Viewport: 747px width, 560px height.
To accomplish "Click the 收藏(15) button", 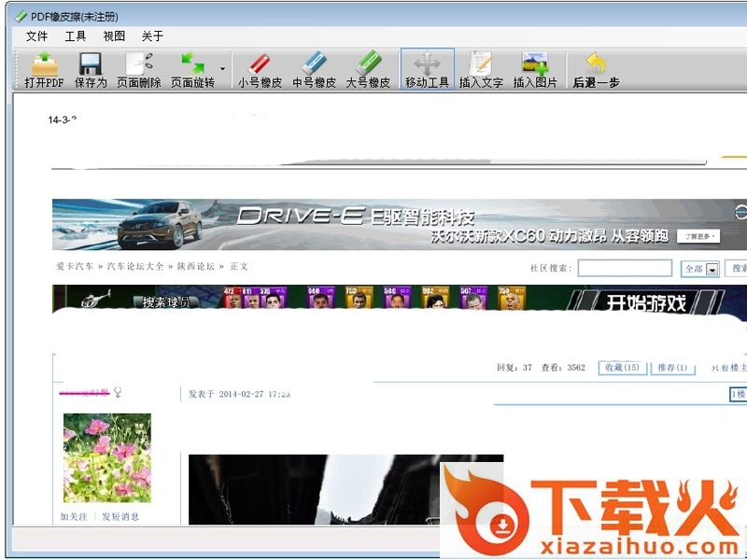I will tap(622, 368).
